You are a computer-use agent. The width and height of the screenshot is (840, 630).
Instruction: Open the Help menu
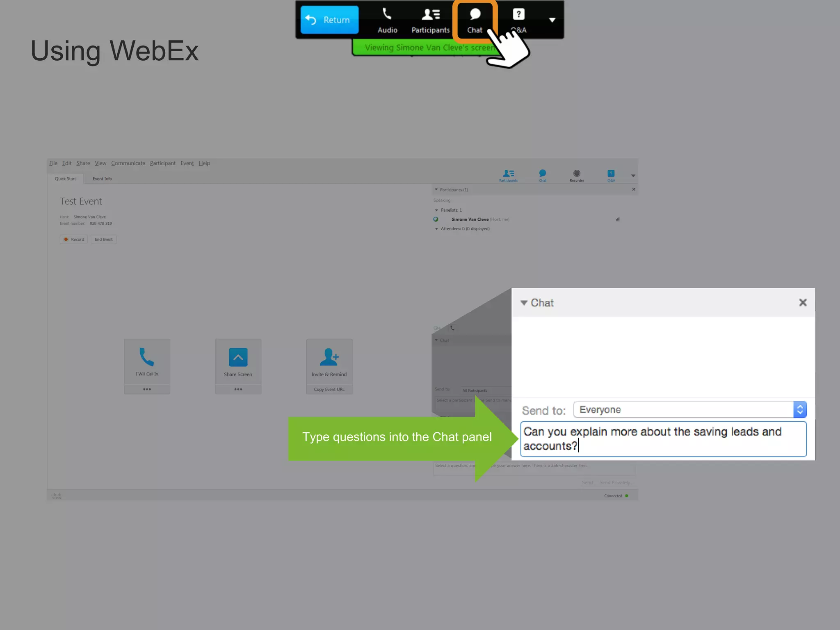tap(204, 163)
